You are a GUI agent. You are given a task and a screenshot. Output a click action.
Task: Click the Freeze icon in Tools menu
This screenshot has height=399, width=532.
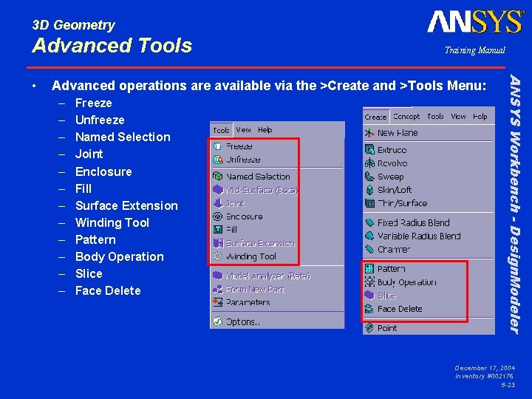pos(217,146)
